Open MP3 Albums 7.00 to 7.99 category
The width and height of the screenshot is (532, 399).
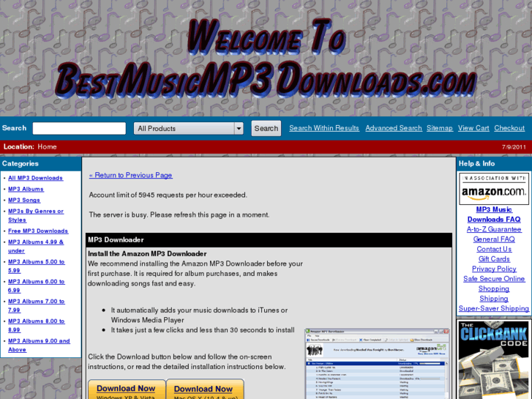pyautogui.click(x=36, y=305)
